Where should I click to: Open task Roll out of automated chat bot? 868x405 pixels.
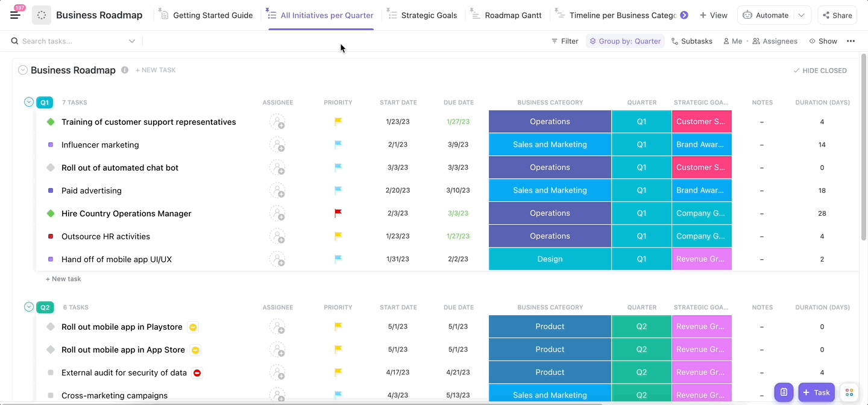coord(120,168)
